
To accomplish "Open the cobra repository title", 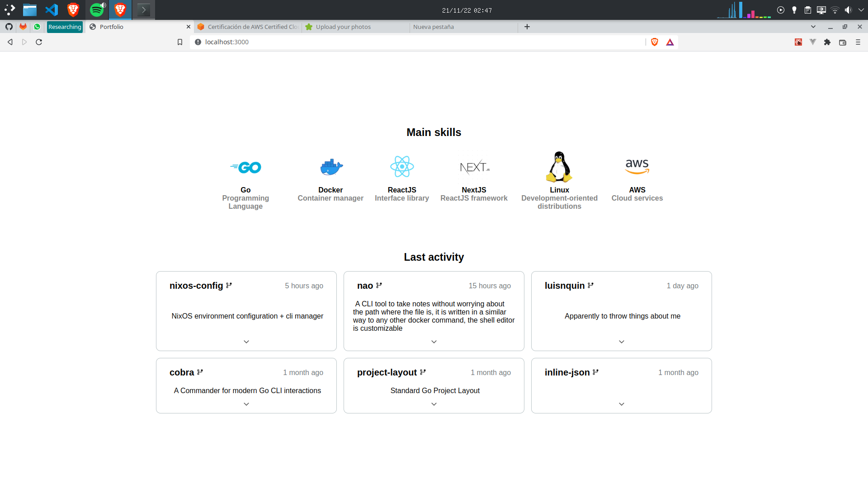I will pyautogui.click(x=182, y=372).
